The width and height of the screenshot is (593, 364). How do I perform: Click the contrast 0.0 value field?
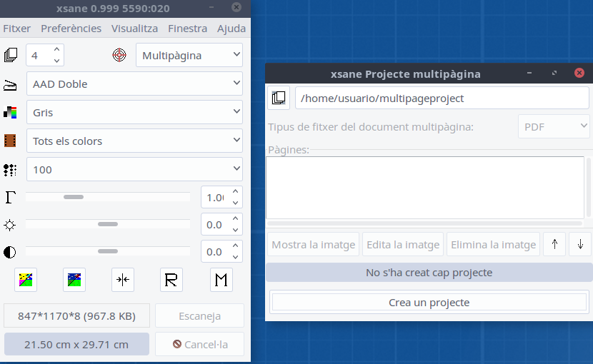[x=215, y=252]
